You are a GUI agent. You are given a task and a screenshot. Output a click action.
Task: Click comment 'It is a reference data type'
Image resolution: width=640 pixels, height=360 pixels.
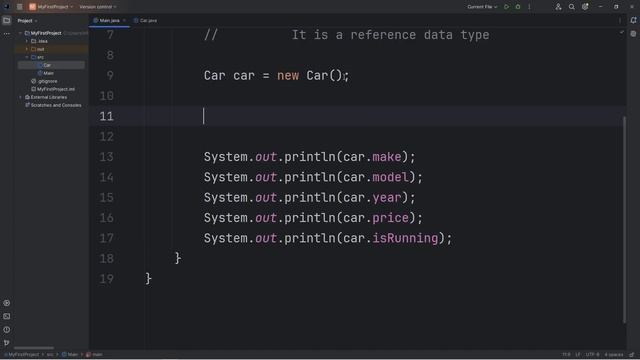coord(390,35)
